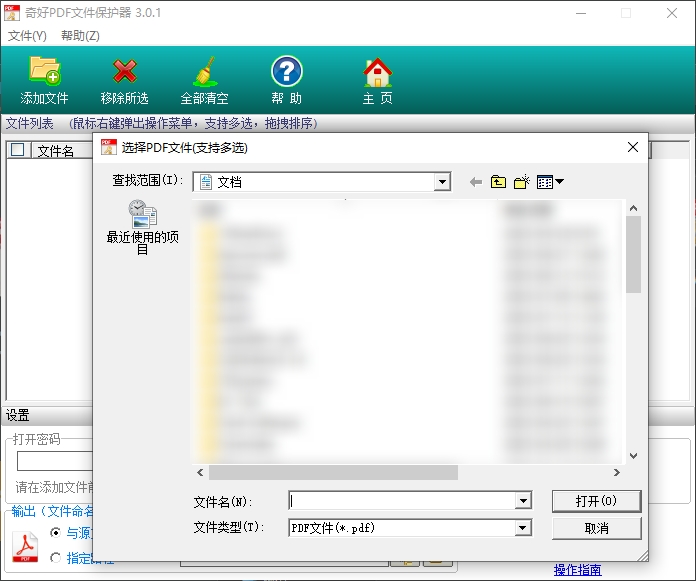
Task: Click the open password (打开密码) field
Action: (55, 461)
